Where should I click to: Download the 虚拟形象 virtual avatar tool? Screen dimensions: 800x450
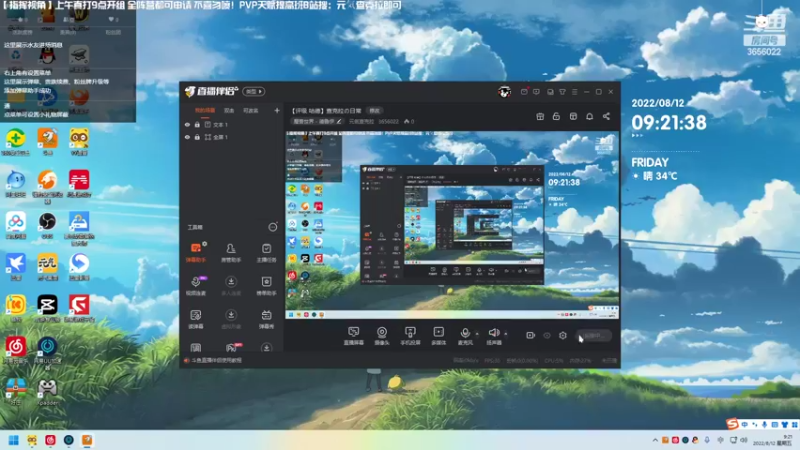tap(231, 319)
